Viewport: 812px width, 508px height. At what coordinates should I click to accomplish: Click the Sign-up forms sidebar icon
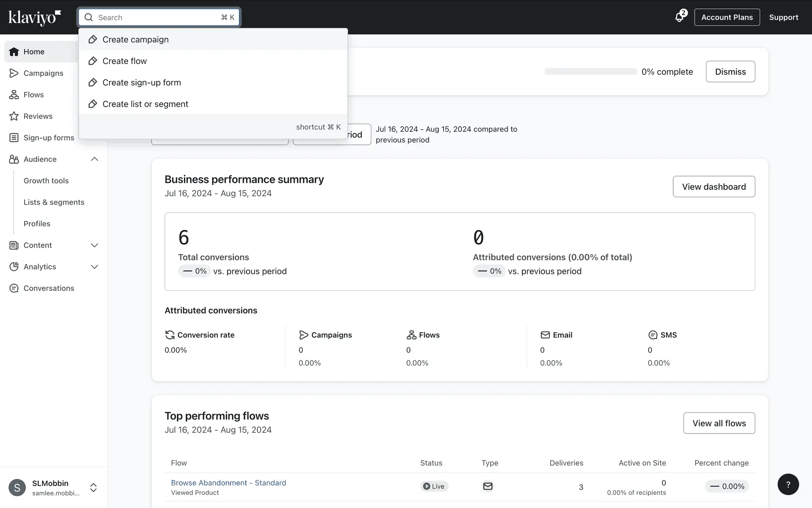point(14,138)
